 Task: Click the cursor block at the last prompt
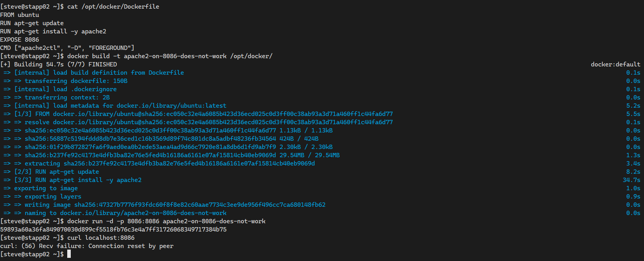(x=69, y=254)
